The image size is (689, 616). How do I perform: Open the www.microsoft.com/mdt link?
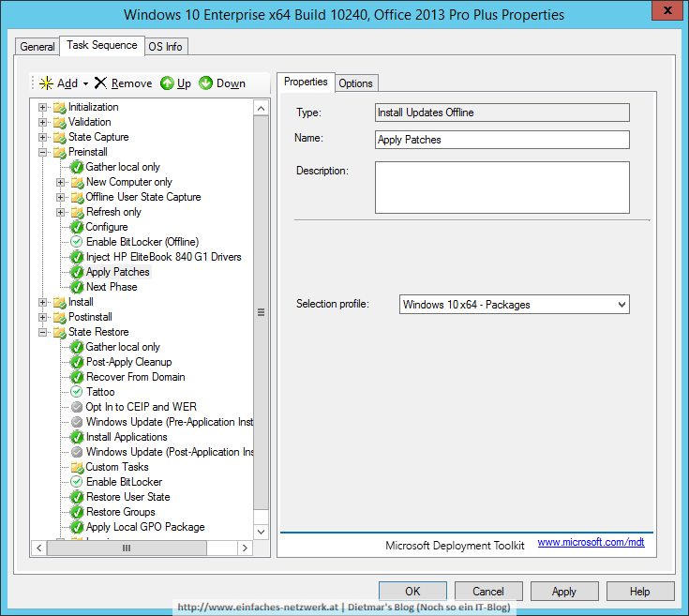(591, 542)
